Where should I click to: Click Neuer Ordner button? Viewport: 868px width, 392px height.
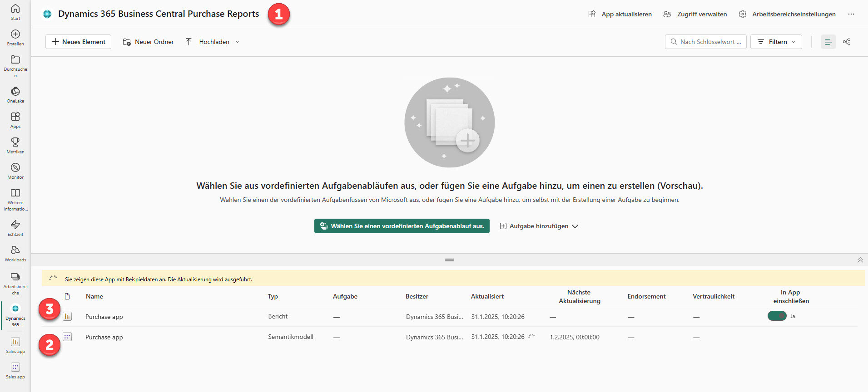tap(148, 42)
